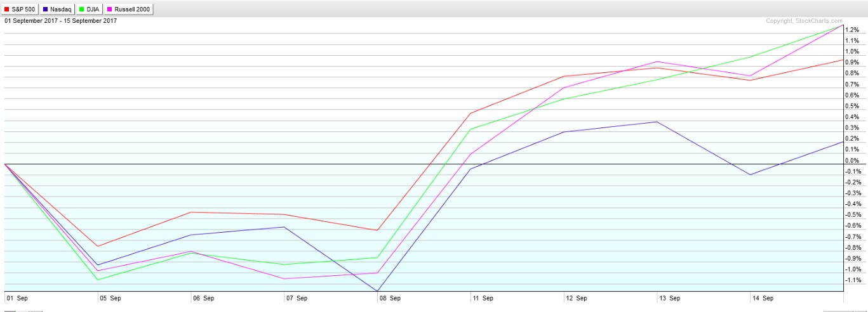Click the '05 Sep' axis label
Viewport: 868px width, 312px height.
point(110,297)
